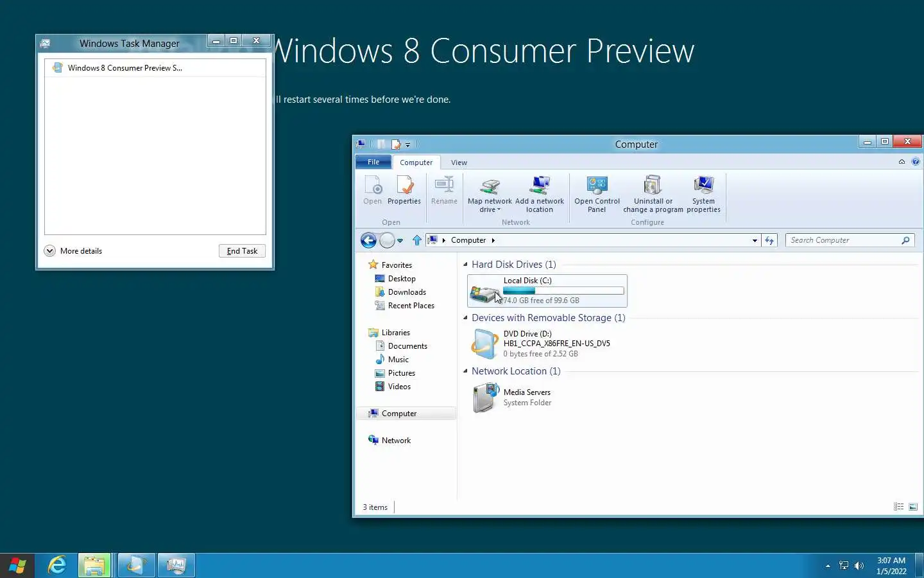Open Videos library
This screenshot has height=578, width=924.
click(x=399, y=387)
